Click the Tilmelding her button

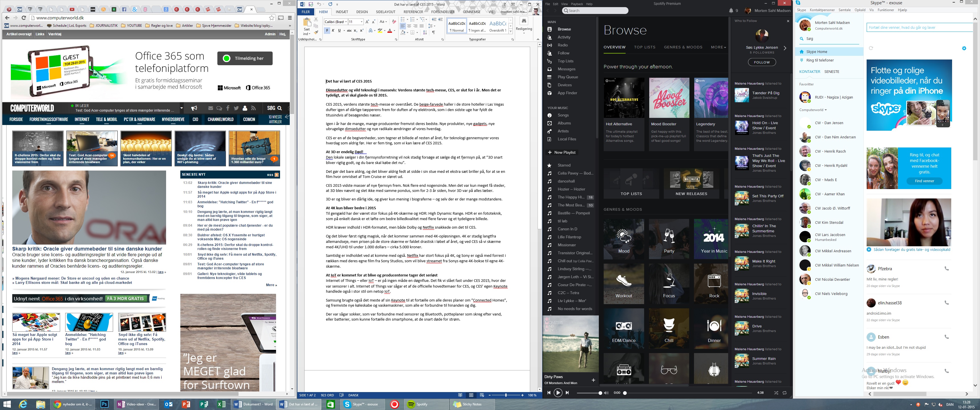[245, 58]
